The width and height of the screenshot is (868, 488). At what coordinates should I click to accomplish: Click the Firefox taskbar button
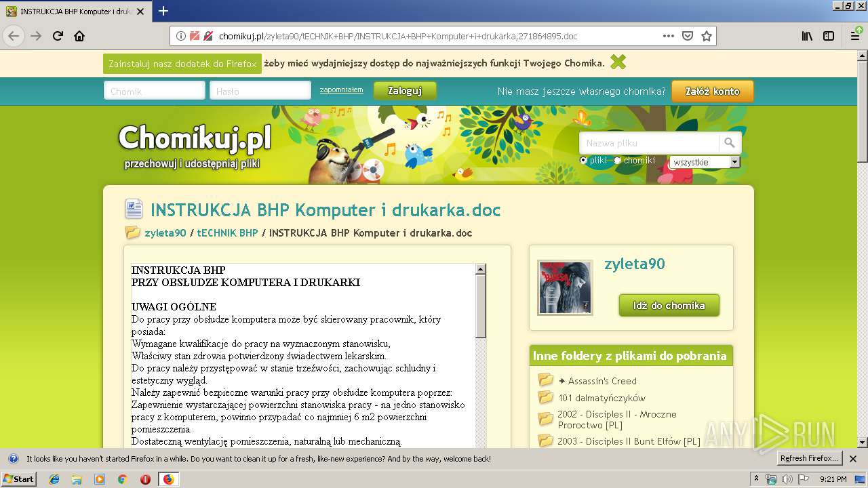[168, 479]
